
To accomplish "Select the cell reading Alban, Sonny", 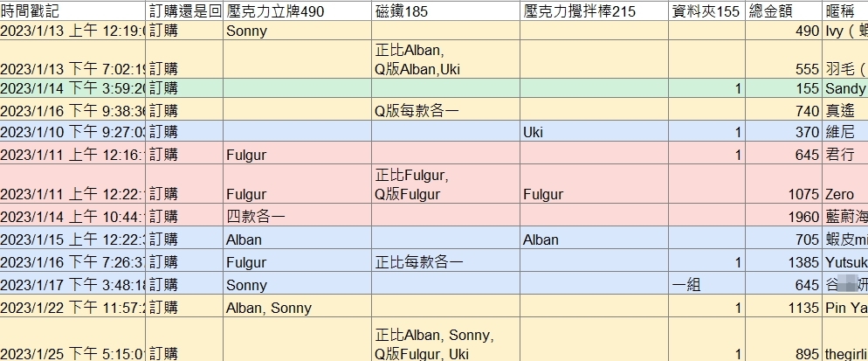I will [x=297, y=306].
